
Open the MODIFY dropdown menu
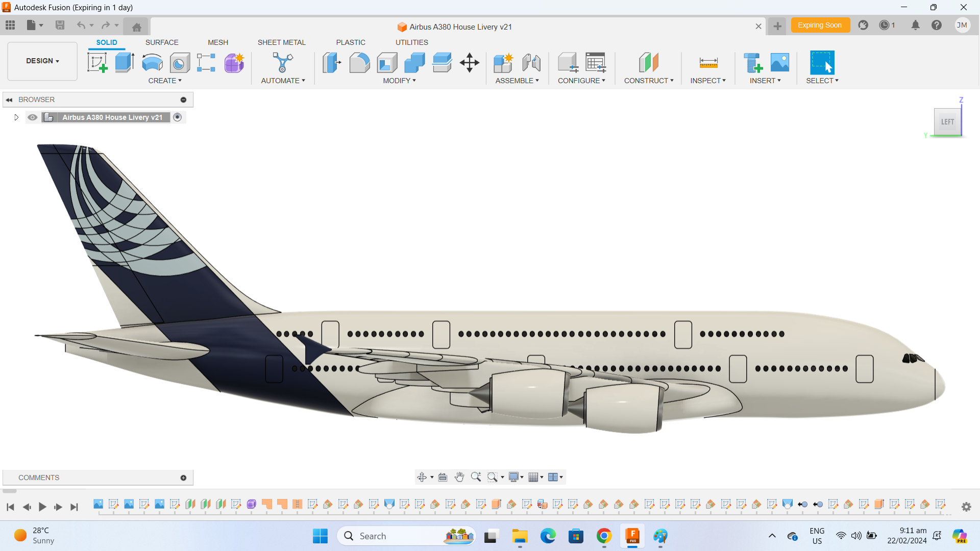coord(399,80)
